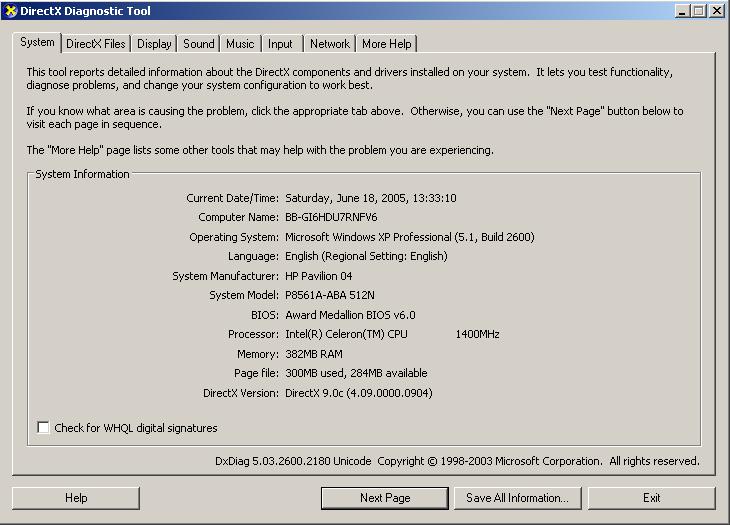Close the DirectX Diagnostic Tool window

pos(717,11)
